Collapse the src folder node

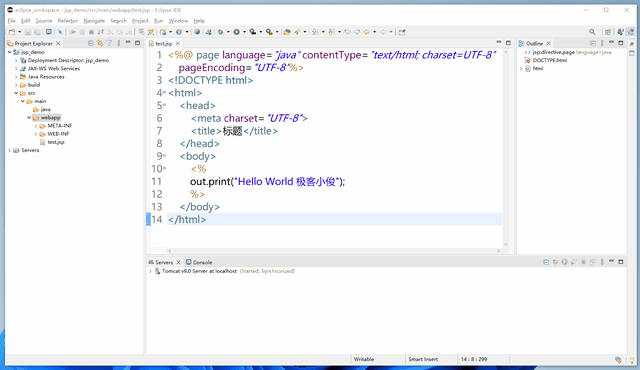point(16,93)
